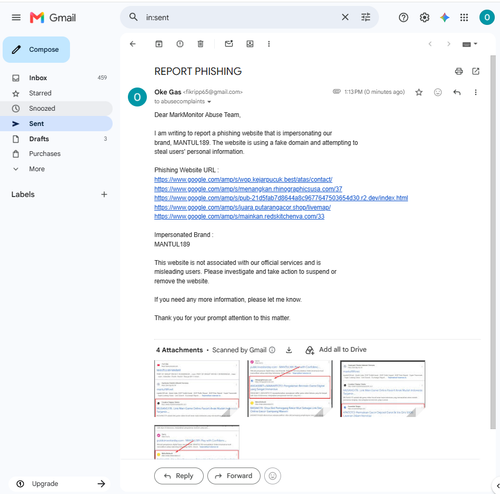Viewport: 500px width, 494px height.
Task: Open the menangkan.rhinographicsusa.com link
Action: coord(248,189)
